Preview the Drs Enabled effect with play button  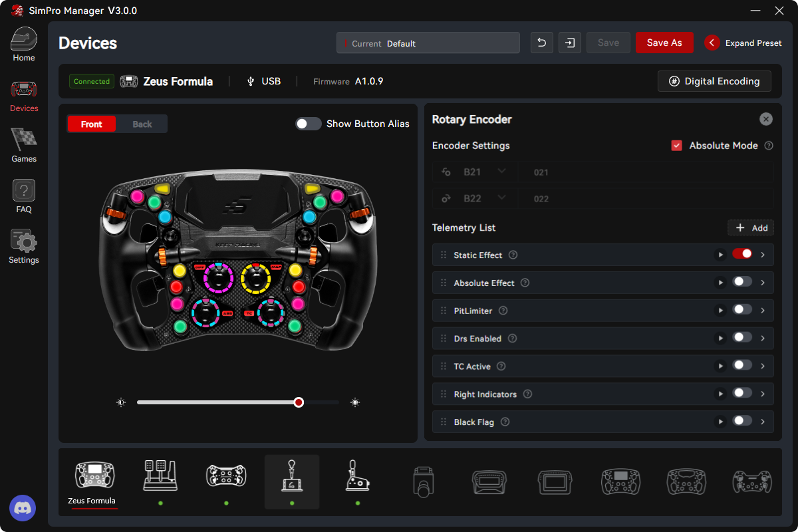point(720,338)
